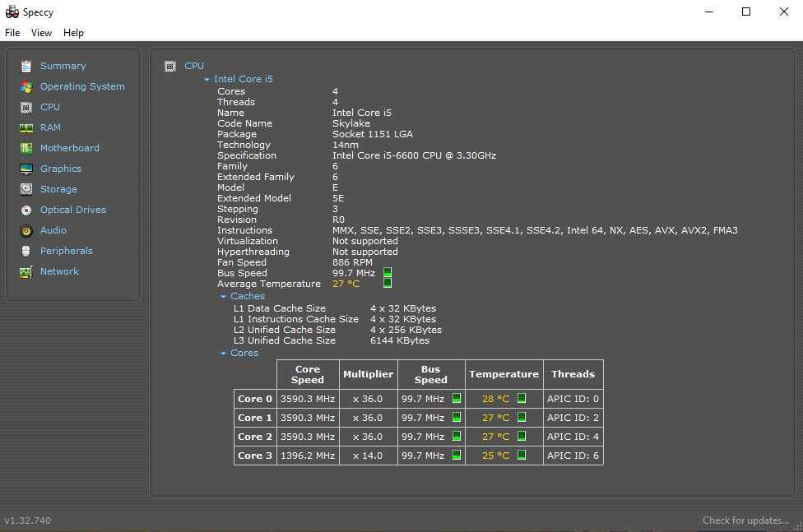Click the APIC ID: 4 cell
Image resolution: width=803 pixels, height=532 pixels.
(573, 437)
